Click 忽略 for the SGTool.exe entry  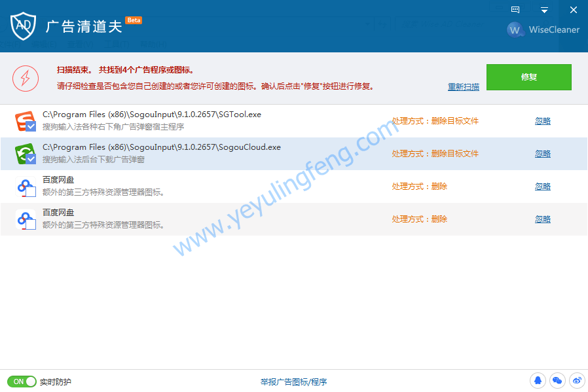pos(542,121)
